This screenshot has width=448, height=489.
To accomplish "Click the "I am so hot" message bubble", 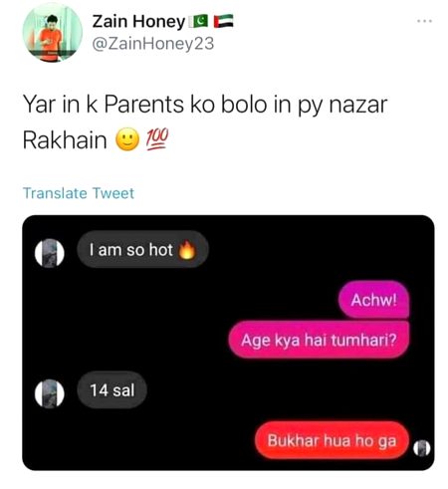I will [142, 250].
